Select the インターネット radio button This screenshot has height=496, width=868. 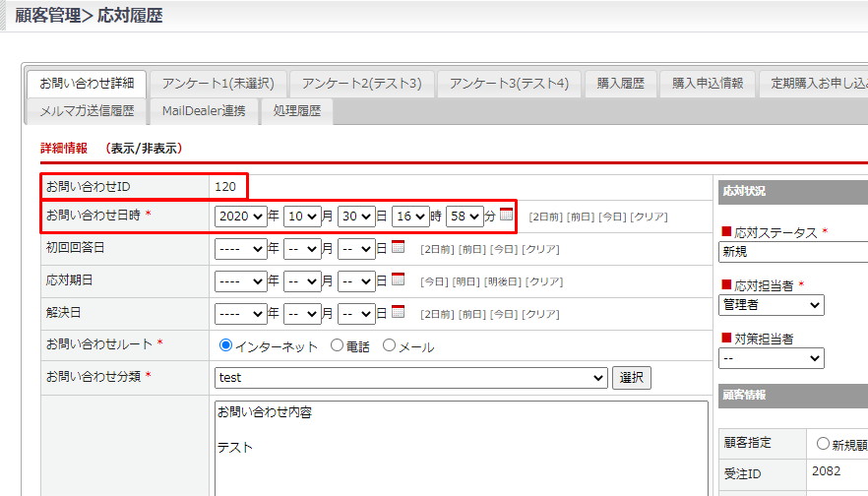pos(225,345)
